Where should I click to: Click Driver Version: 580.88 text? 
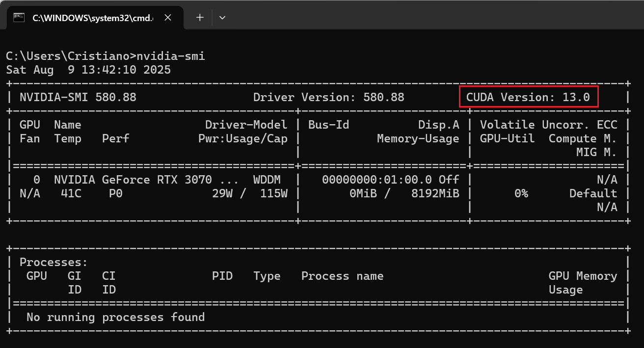point(329,97)
